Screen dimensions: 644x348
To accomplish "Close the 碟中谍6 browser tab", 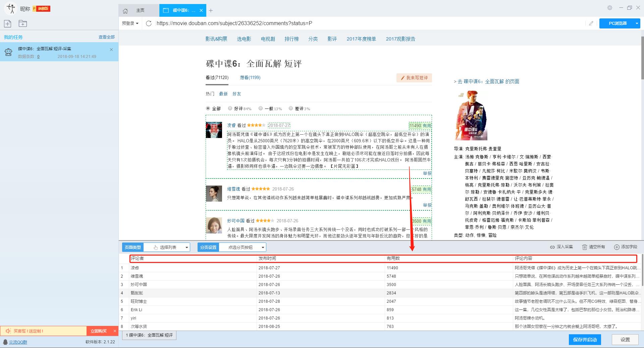I will (201, 10).
